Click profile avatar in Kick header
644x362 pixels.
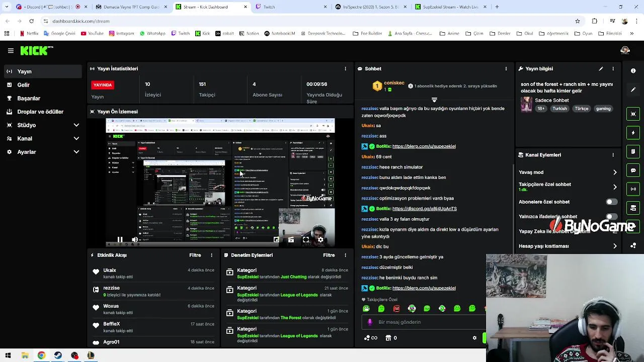click(625, 50)
